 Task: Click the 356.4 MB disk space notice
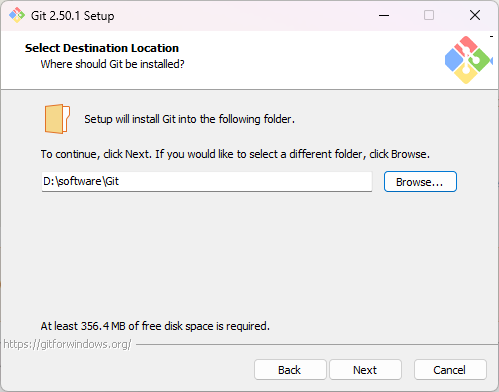click(x=155, y=326)
